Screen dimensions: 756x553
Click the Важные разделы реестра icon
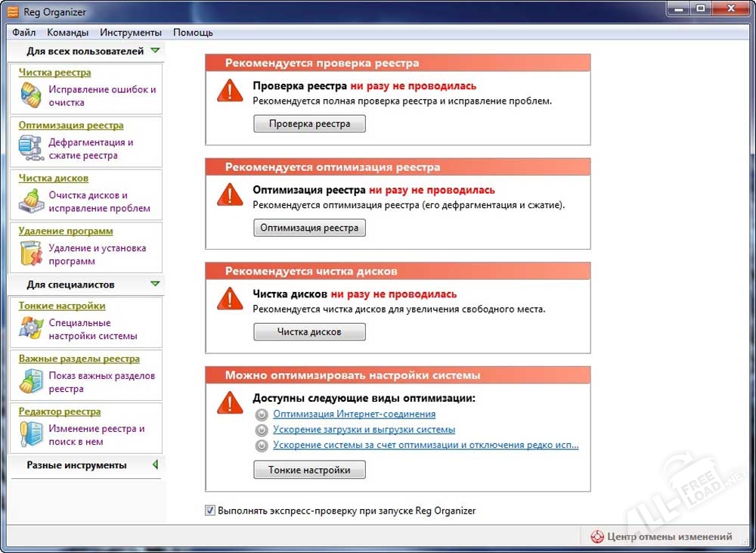click(x=30, y=382)
